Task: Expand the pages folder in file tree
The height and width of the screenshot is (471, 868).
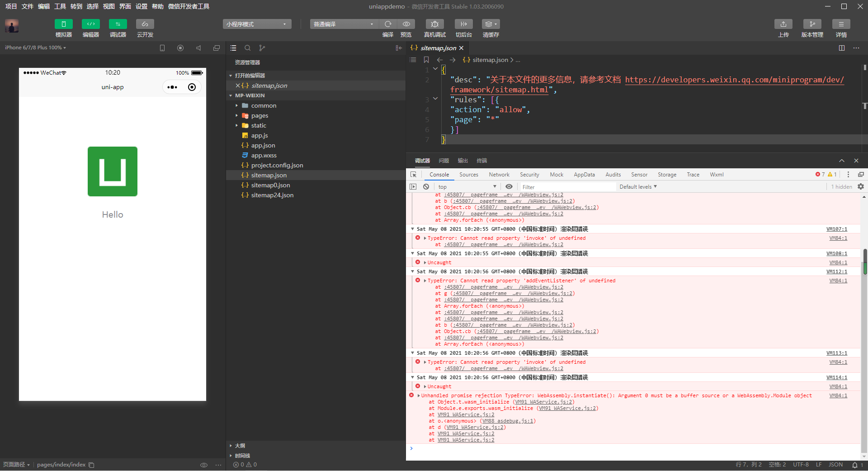Action: [x=259, y=116]
